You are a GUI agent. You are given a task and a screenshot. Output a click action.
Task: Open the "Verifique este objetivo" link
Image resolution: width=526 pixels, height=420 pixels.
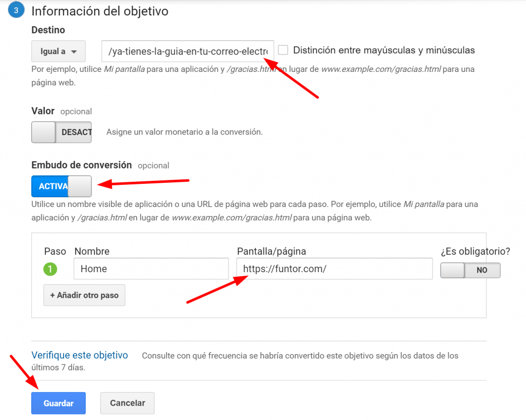coord(80,355)
